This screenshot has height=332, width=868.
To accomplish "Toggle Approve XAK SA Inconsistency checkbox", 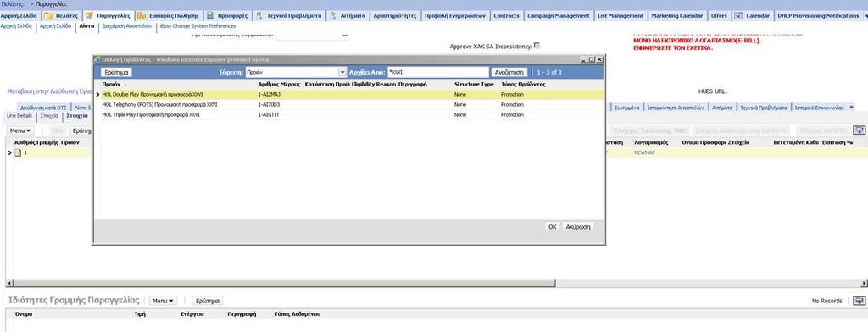I will (x=537, y=46).
